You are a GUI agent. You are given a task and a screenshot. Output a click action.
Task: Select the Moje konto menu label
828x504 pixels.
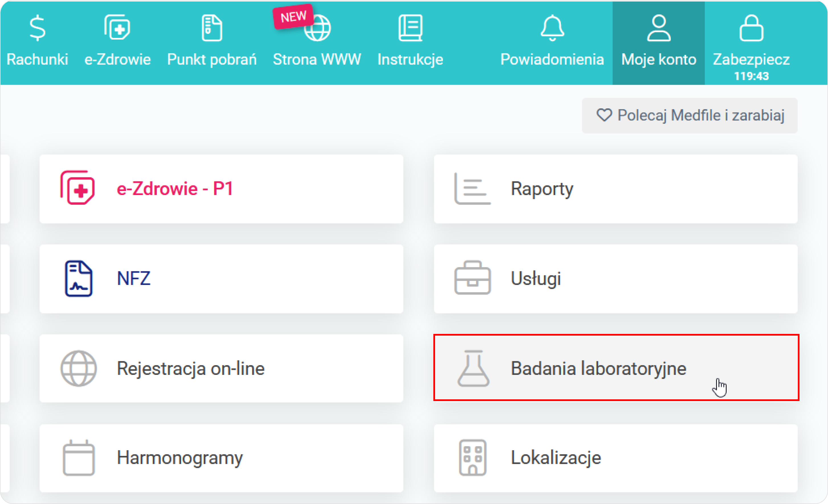point(659,59)
